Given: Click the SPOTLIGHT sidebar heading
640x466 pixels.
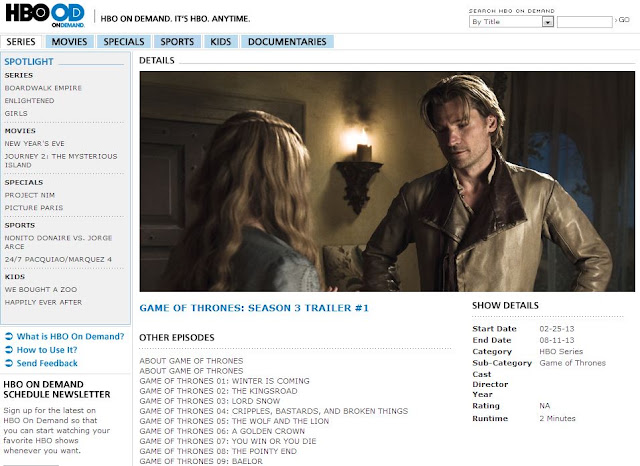Looking at the screenshot, I should click(29, 62).
